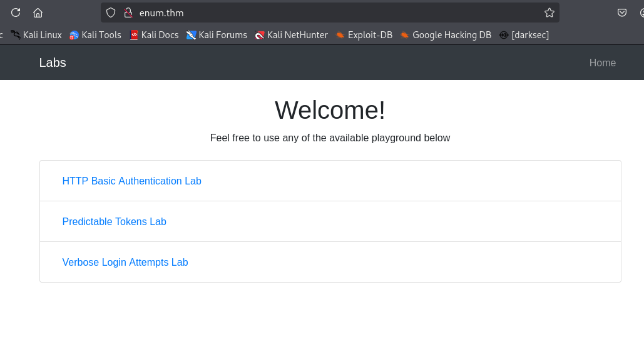The height and width of the screenshot is (342, 644).
Task: View the insecure connection padlock icon
Action: pos(128,13)
